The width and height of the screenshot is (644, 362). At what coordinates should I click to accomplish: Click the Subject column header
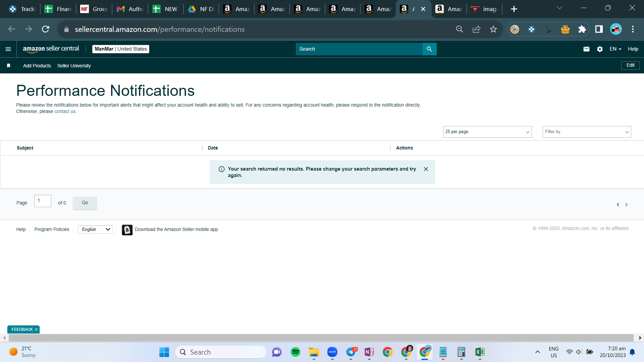click(x=25, y=148)
